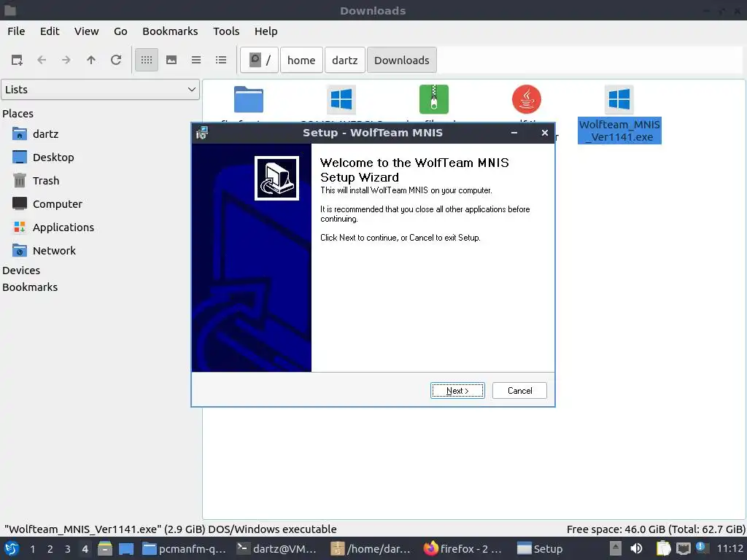Click the Devices section header
Viewport: 747px width, 560px height.
click(21, 271)
